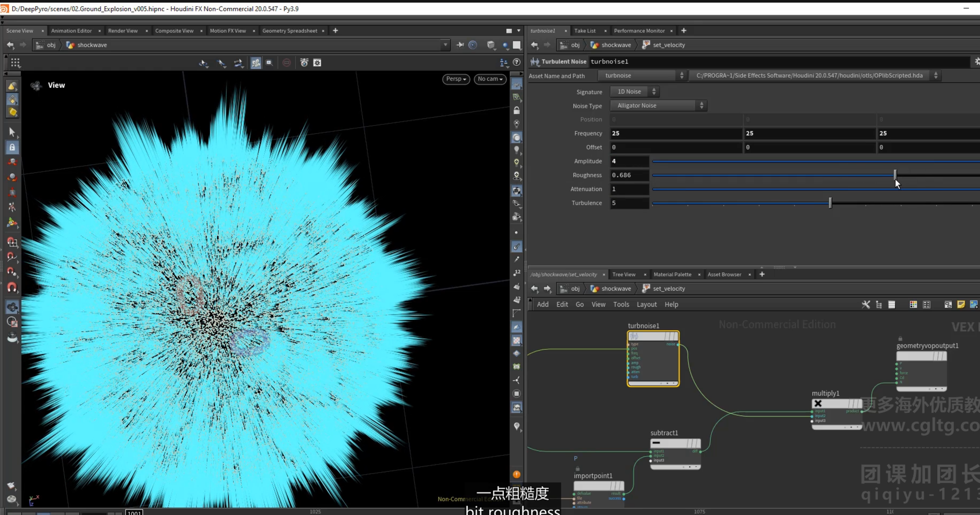Open the pane options dropdown arrow in scene view
980x515 pixels.
[519, 31]
